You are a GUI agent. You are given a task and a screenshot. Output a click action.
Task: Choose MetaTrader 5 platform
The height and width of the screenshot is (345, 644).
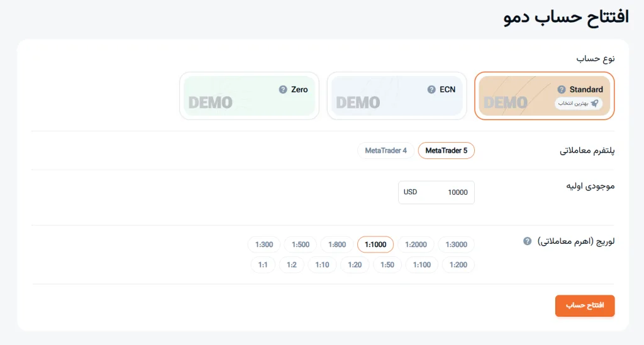pyautogui.click(x=447, y=151)
